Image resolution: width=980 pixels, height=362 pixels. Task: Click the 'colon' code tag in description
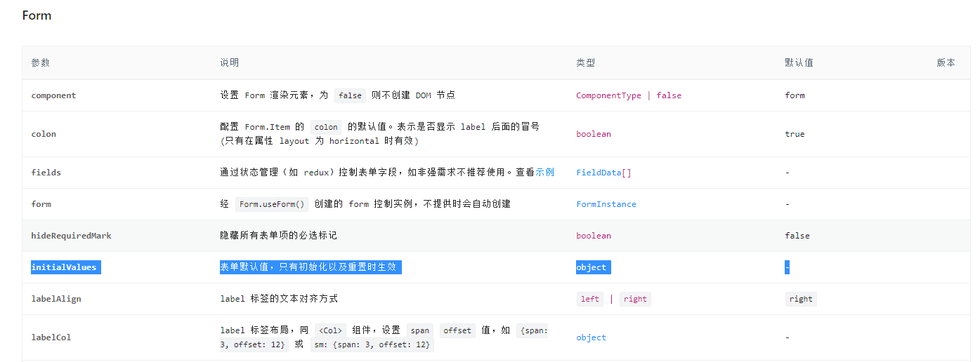(x=326, y=127)
